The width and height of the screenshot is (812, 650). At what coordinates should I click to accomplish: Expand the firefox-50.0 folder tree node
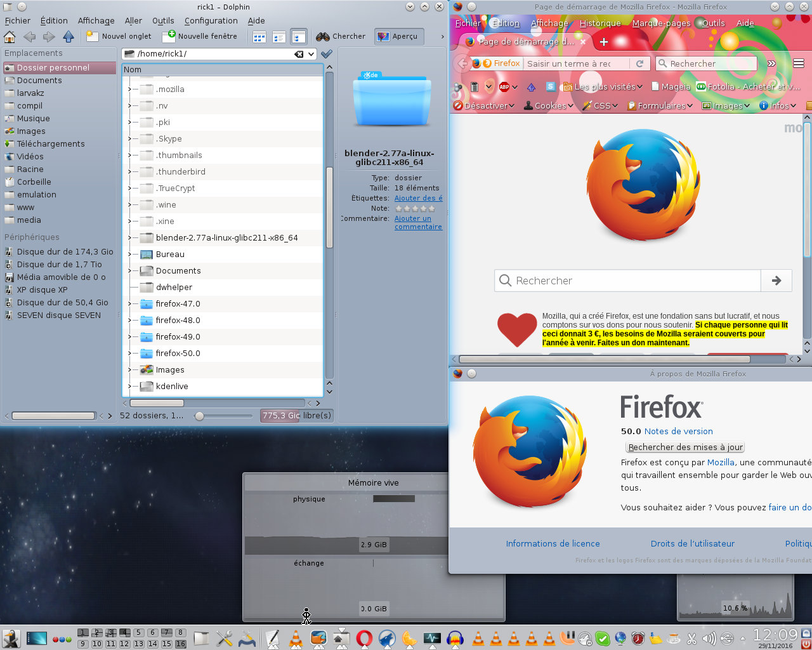(x=129, y=354)
